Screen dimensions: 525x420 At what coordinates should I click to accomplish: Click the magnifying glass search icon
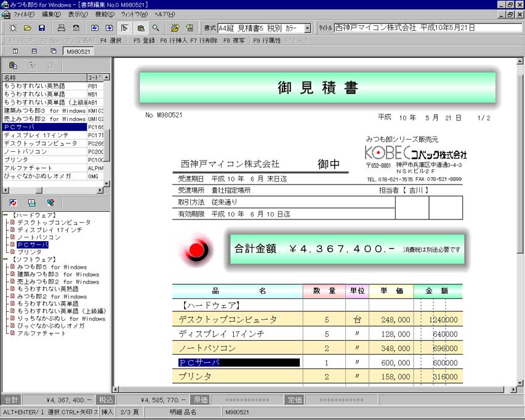pos(156,28)
